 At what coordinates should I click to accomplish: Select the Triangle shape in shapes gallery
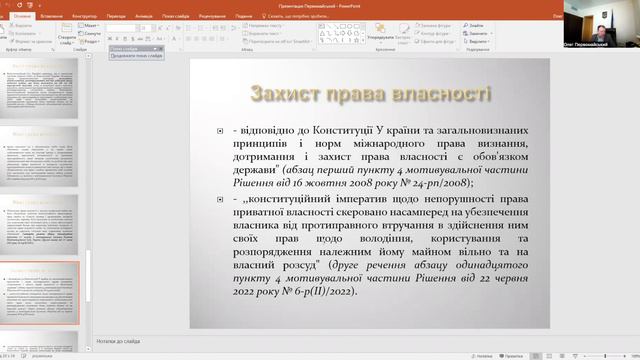pos(322,33)
